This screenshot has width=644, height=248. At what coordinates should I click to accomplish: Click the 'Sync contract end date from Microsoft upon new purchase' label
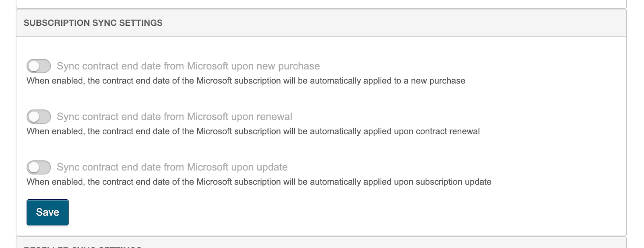tap(188, 66)
